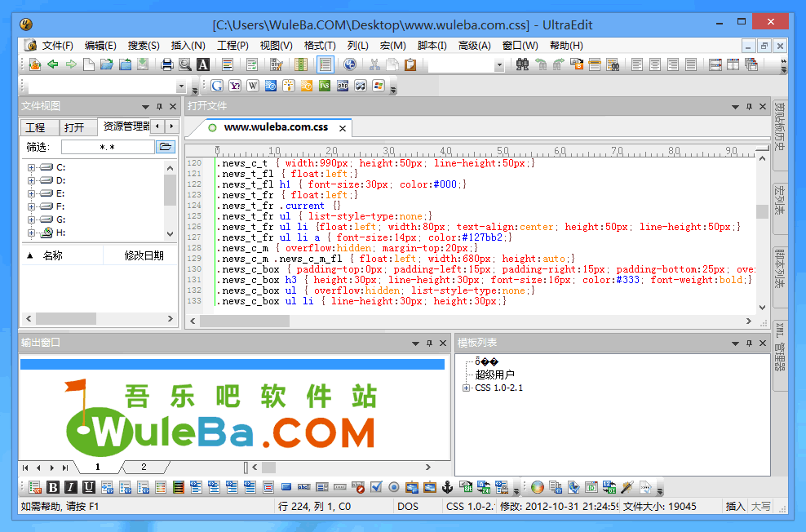Click the Open File folder icon
This screenshot has width=806, height=532.
pos(106,64)
